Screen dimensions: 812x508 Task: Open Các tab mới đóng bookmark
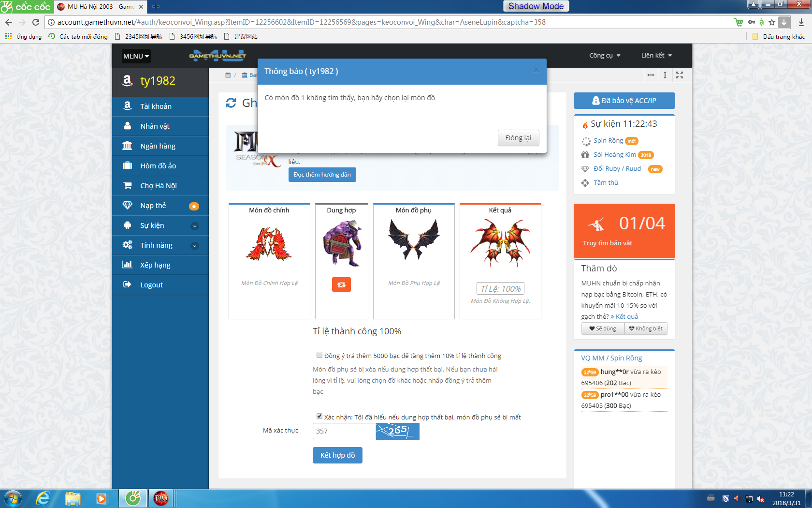[x=78, y=37]
